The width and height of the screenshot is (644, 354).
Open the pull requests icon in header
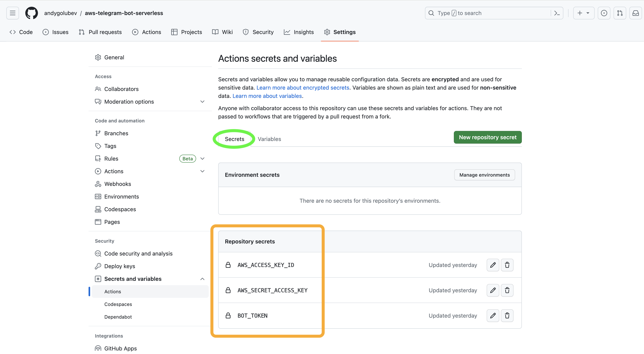[x=620, y=13]
